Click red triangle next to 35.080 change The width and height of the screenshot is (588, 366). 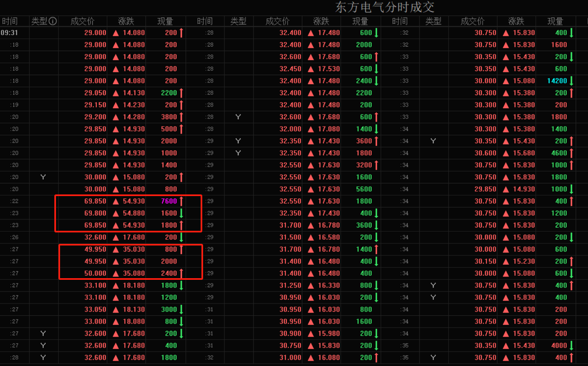pos(116,273)
